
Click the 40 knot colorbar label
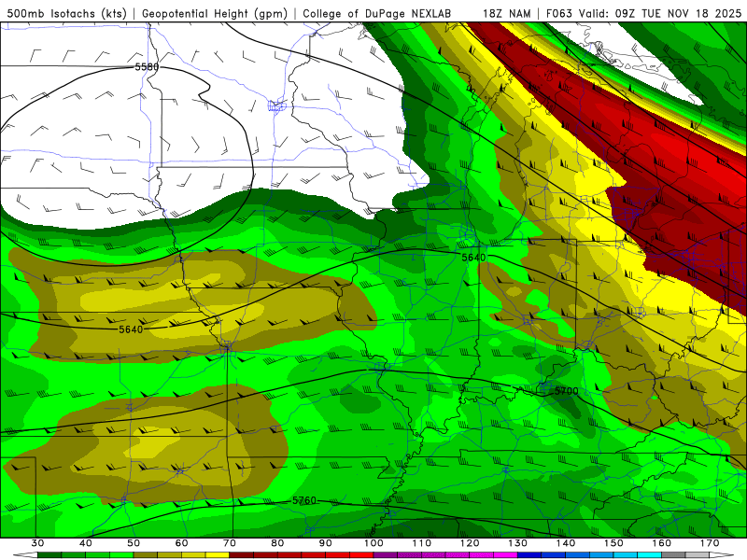(x=86, y=543)
